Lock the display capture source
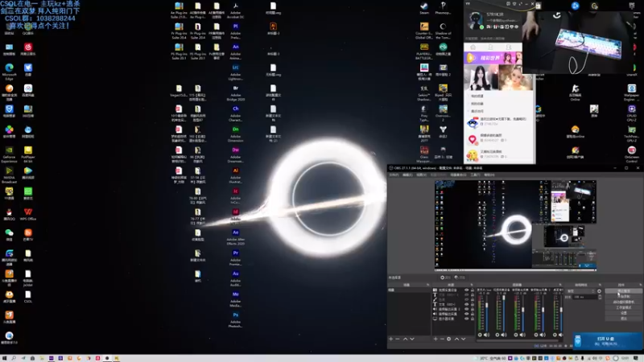 coord(472,319)
